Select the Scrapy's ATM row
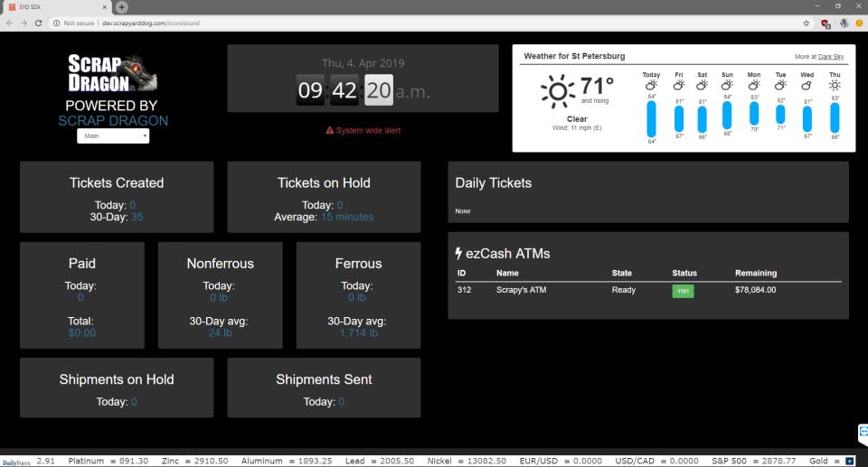 648,290
